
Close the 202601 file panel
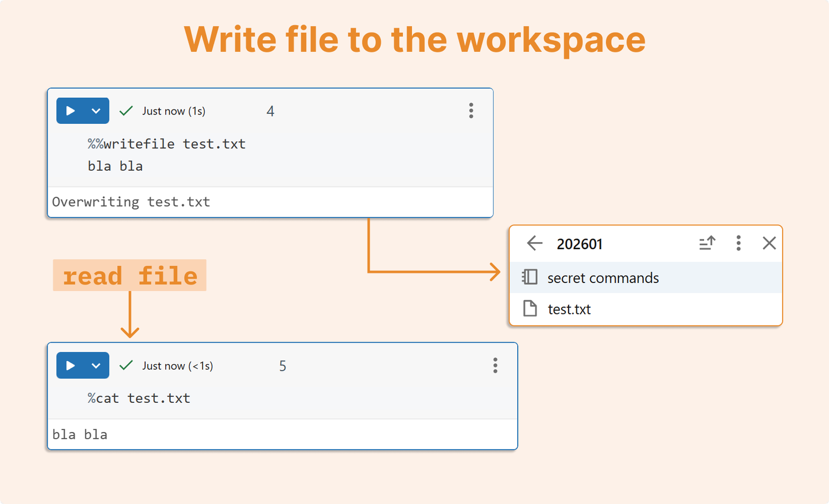coord(769,243)
